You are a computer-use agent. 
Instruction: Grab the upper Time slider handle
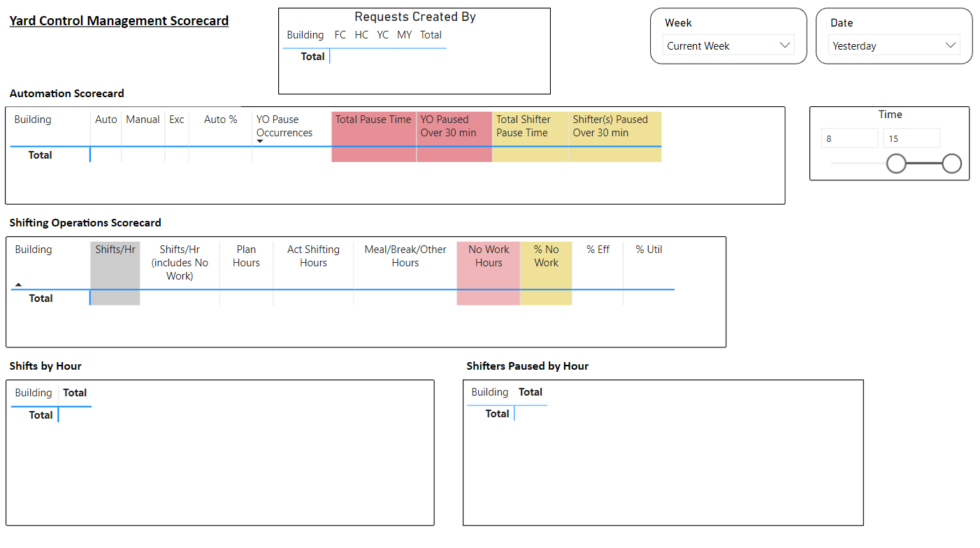[951, 164]
